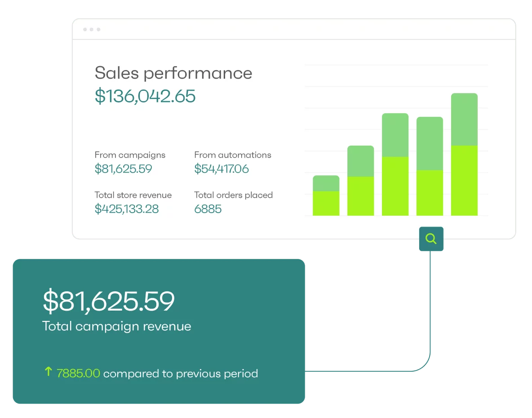532x418 pixels.
Task: Select the second bar in the chart
Action: [360, 181]
